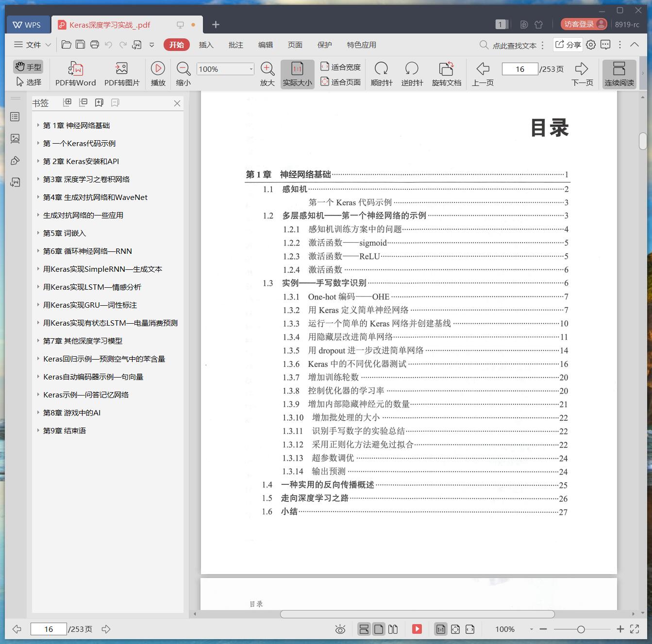This screenshot has width=652, height=644.
Task: Open bookmark 第6章 循环神经网络—RNN
Action: (87, 251)
